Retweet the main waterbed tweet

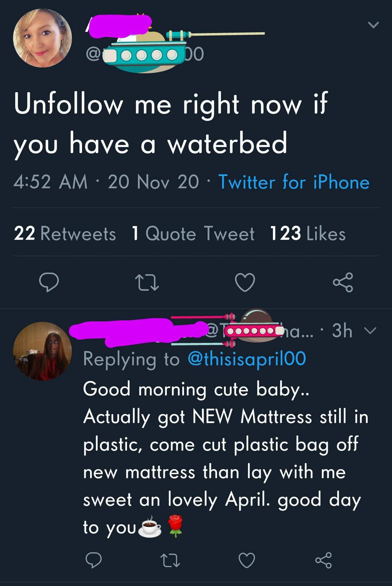click(x=147, y=283)
